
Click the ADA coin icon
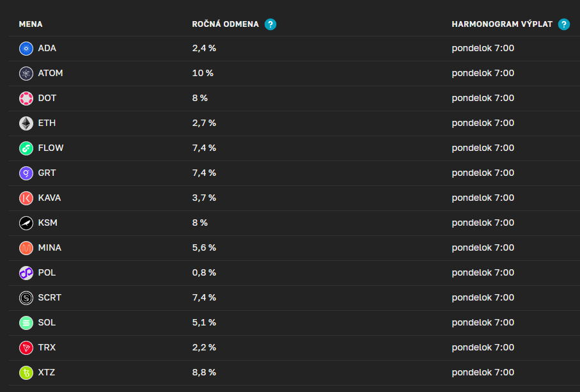click(x=26, y=49)
